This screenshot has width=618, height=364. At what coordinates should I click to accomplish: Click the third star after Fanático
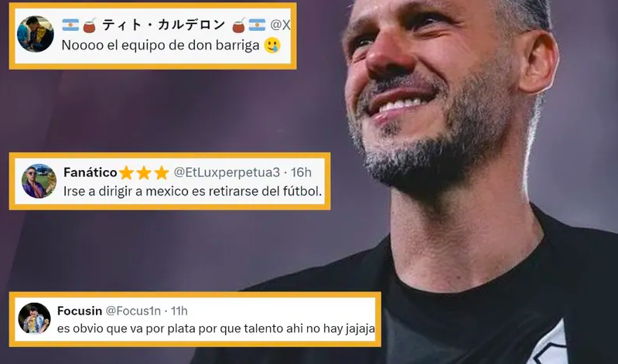point(162,172)
